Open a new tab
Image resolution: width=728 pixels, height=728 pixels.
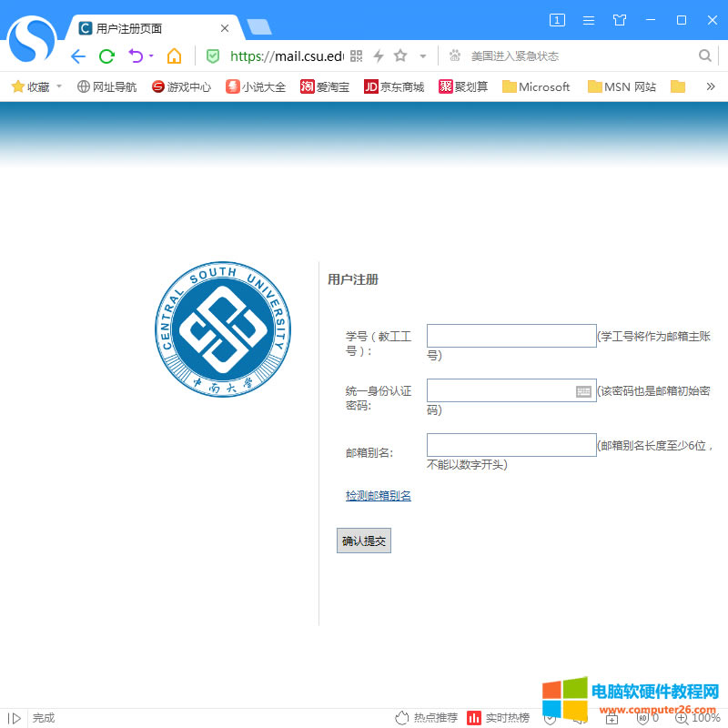pyautogui.click(x=259, y=27)
